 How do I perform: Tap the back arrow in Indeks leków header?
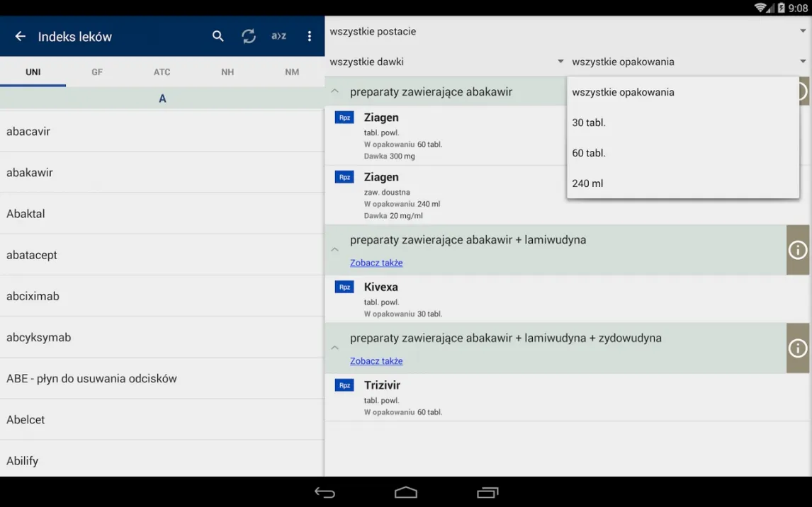click(21, 37)
